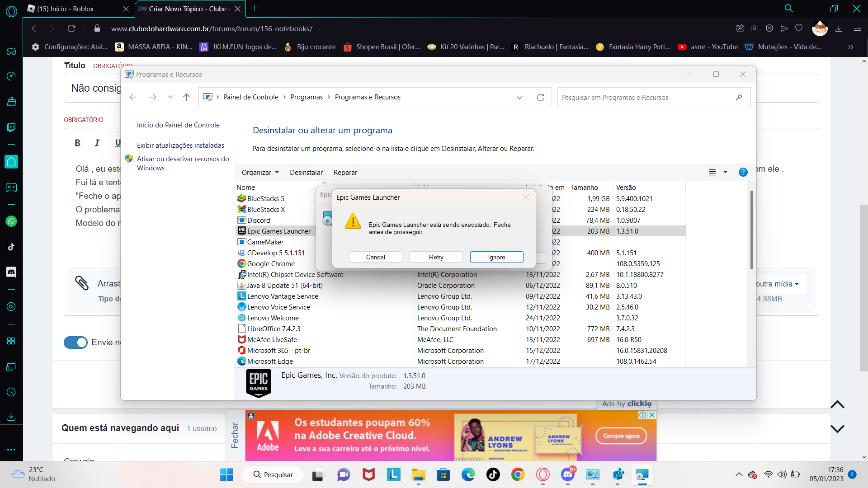Open Ativar ou desativar recursos do Windows

[183, 164]
